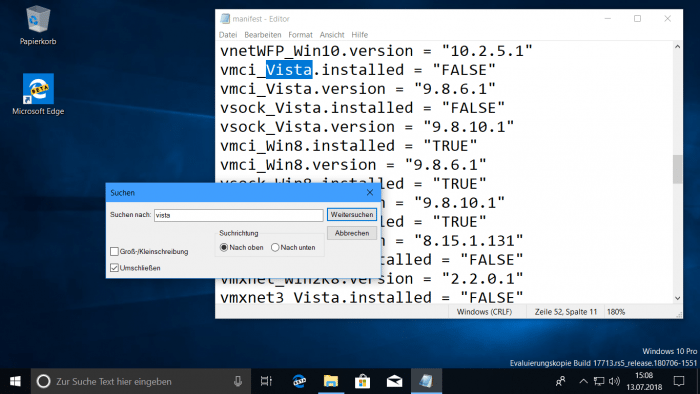
Task: Show hidden tray icons chevron
Action: click(583, 382)
